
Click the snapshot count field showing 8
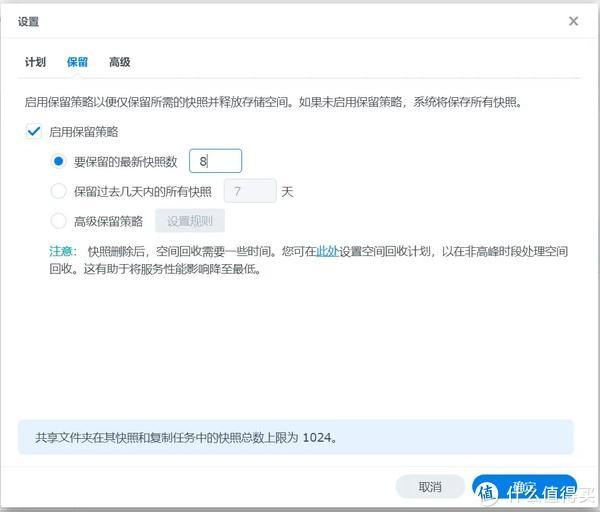tap(215, 161)
